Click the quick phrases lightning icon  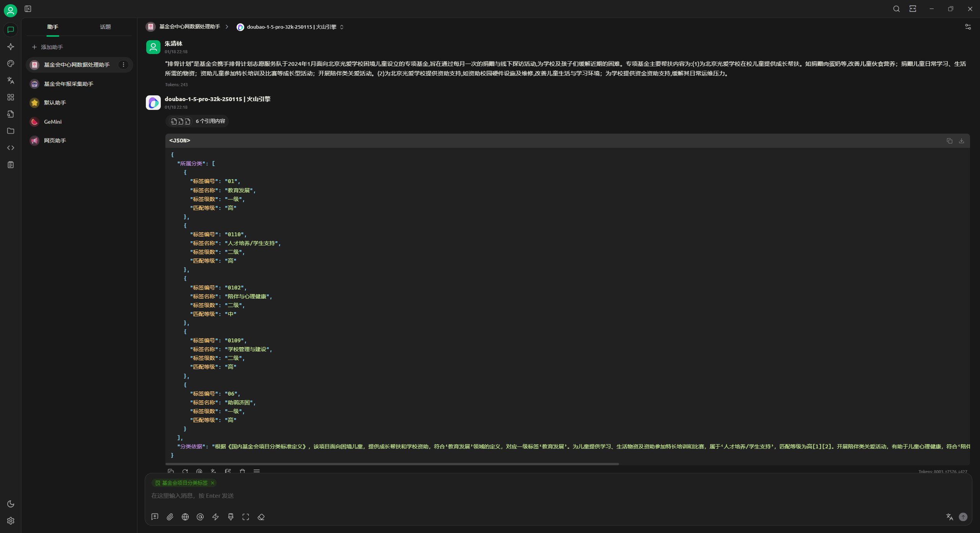(216, 517)
